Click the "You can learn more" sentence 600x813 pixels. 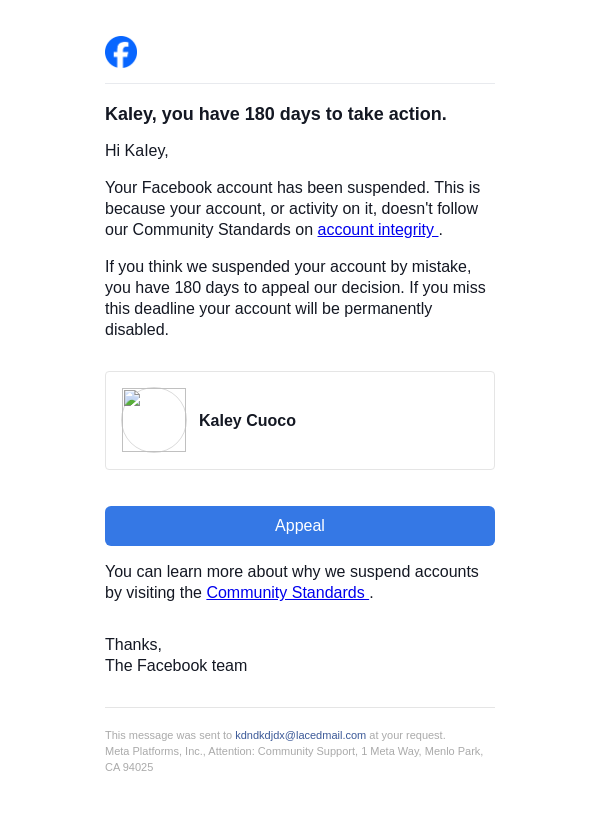pos(292,572)
